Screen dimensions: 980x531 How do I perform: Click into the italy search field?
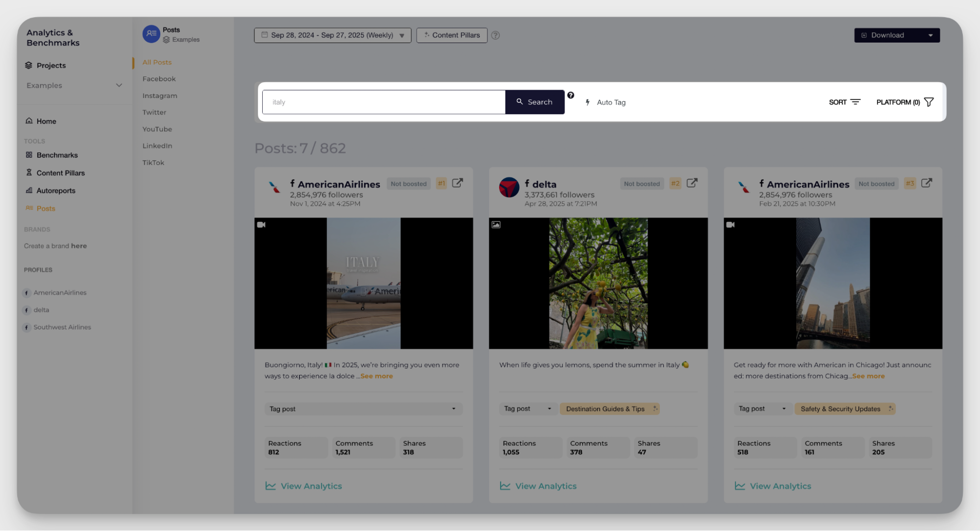click(x=383, y=102)
